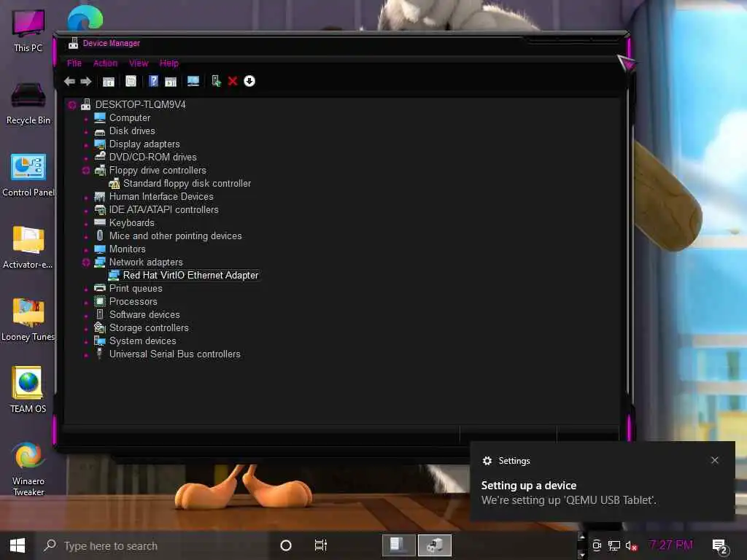Screen dimensions: 747x560
Task: Expand the Disk drives category
Action: pos(86,132)
